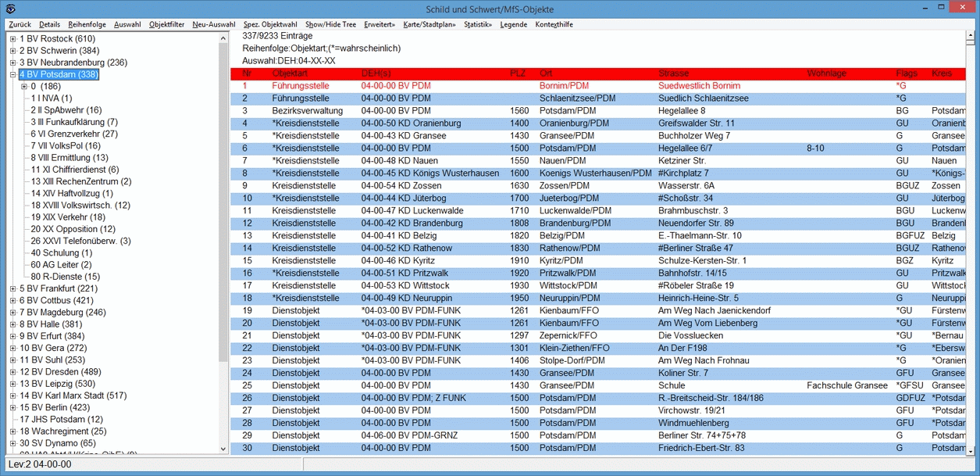Select tree item 3 III Funkaufklärung (7)

[x=74, y=123]
